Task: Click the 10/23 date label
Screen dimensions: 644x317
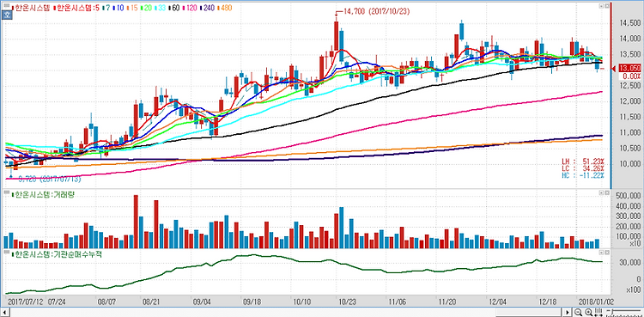Action: [348, 302]
